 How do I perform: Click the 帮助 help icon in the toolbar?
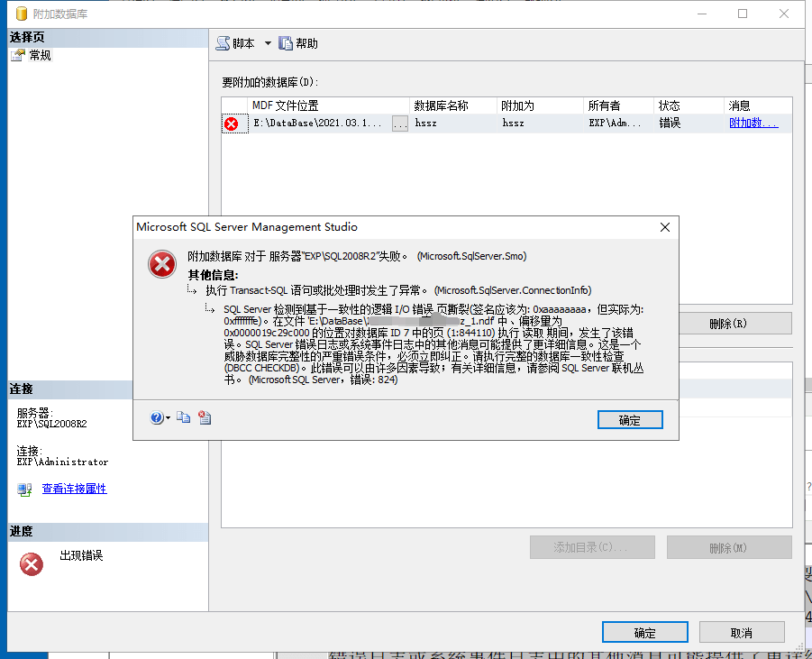[286, 43]
